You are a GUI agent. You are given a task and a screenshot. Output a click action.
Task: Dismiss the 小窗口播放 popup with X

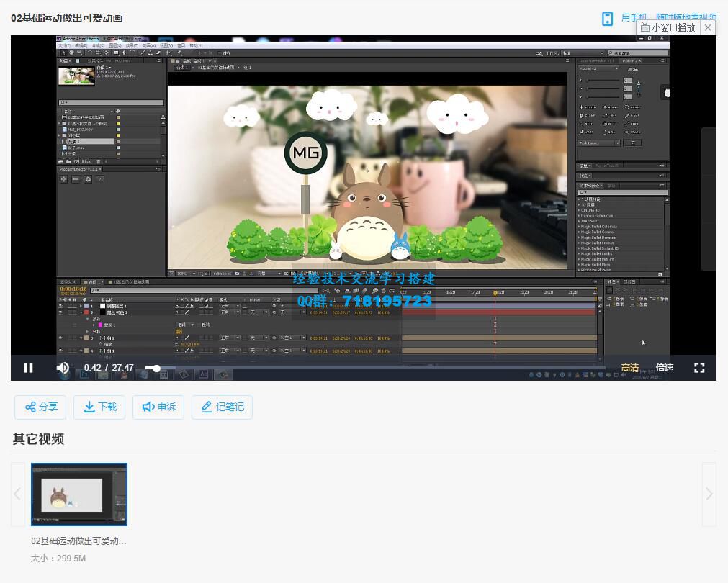click(x=708, y=27)
